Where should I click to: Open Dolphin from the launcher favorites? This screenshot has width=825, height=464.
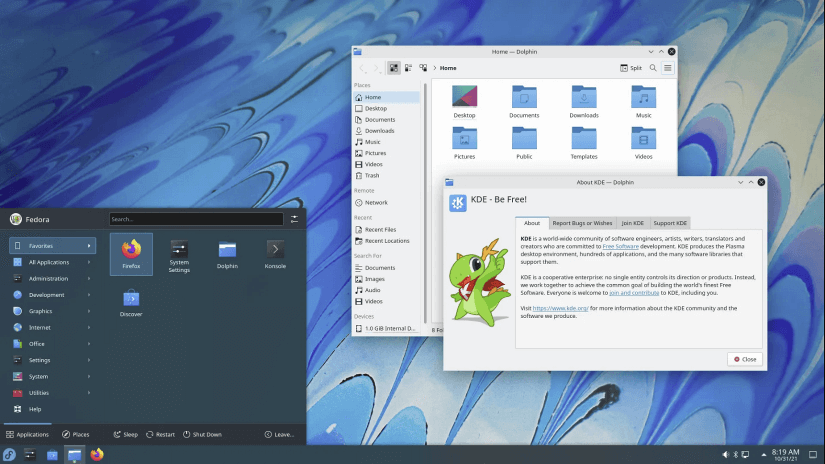(x=227, y=255)
